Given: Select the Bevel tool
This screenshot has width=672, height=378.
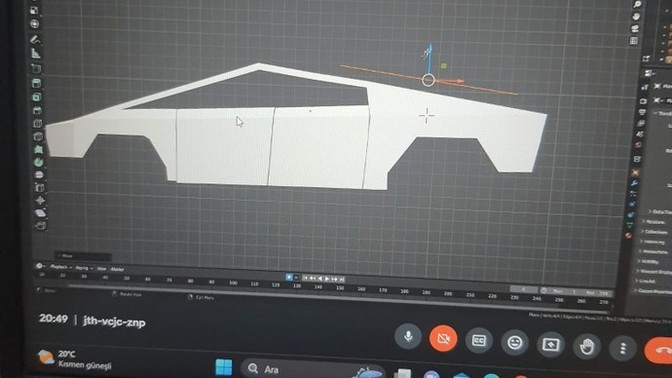Looking at the screenshot, I should pyautogui.click(x=37, y=111).
